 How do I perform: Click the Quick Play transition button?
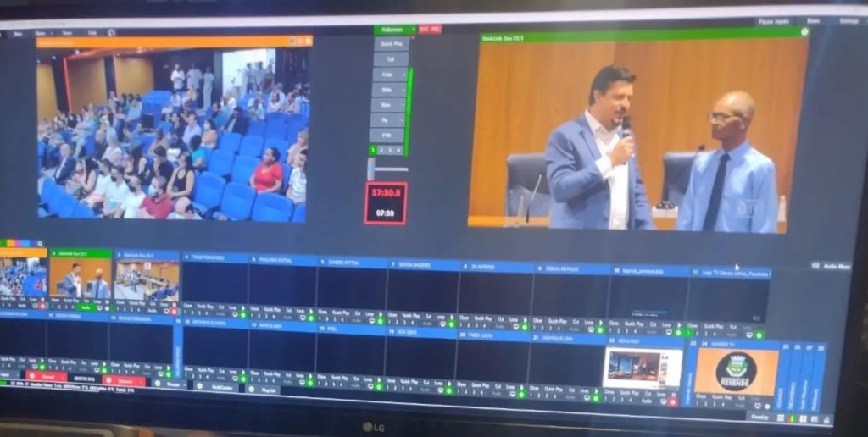(x=390, y=44)
